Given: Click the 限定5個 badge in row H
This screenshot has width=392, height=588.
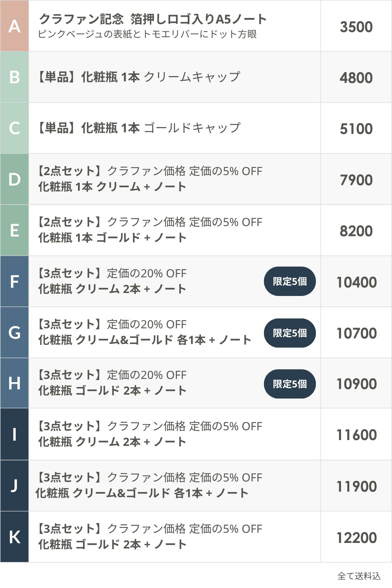Looking at the screenshot, I should 290,384.
